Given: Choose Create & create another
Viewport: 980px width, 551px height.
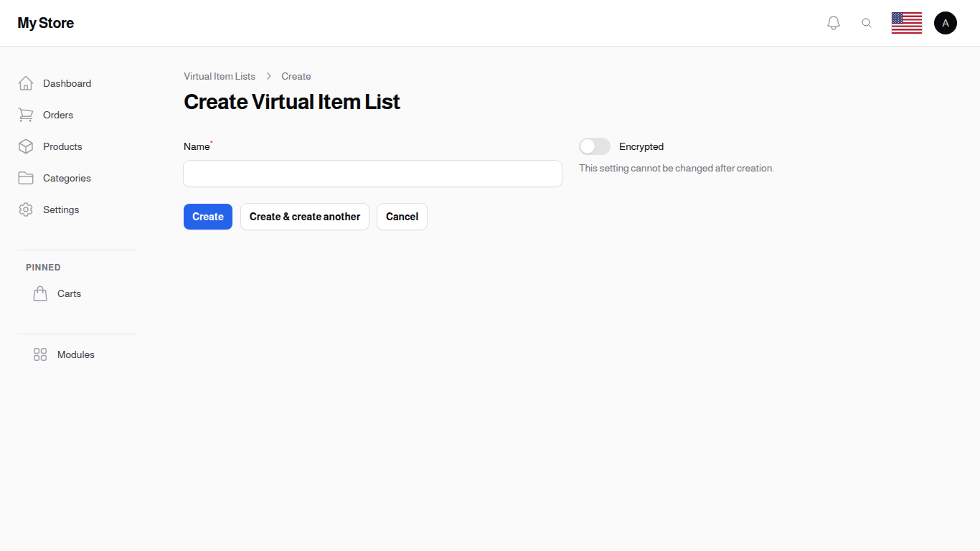Looking at the screenshot, I should point(304,216).
